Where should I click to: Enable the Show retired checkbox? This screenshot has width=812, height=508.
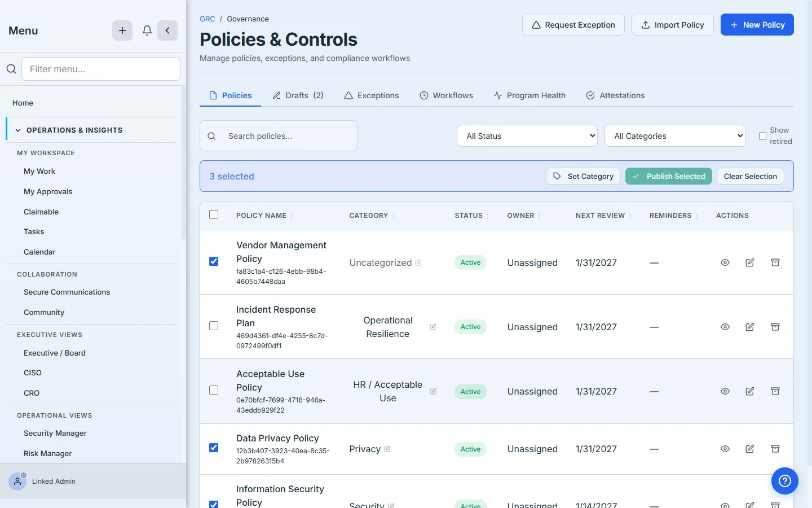click(x=762, y=136)
